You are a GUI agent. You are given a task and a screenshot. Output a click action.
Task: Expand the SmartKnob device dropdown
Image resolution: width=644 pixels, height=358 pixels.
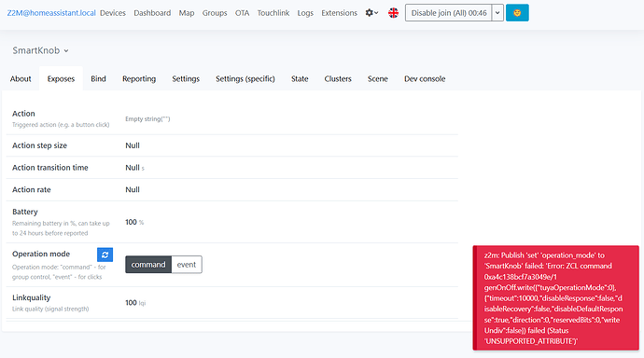pyautogui.click(x=40, y=50)
